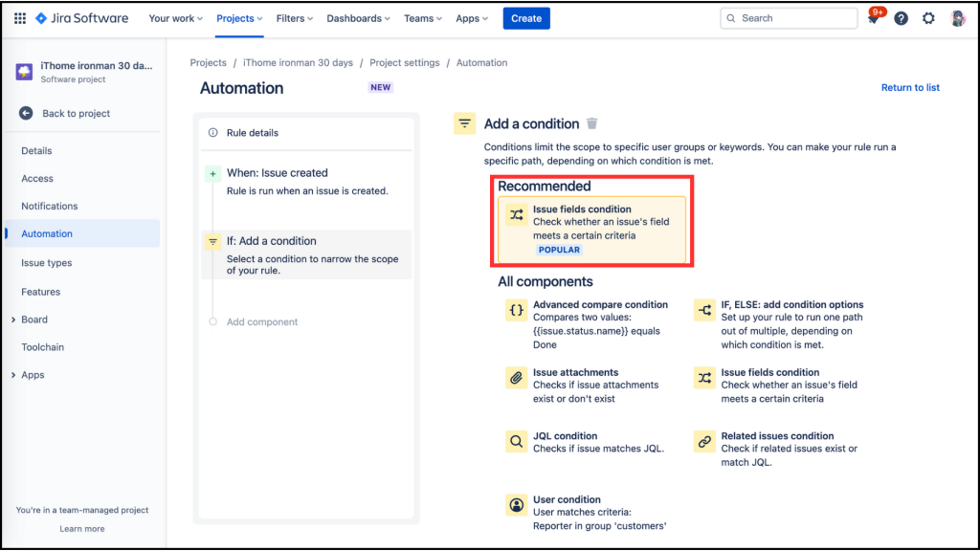Click the Add a condition header filter icon
This screenshot has width=980, height=551.
464,123
